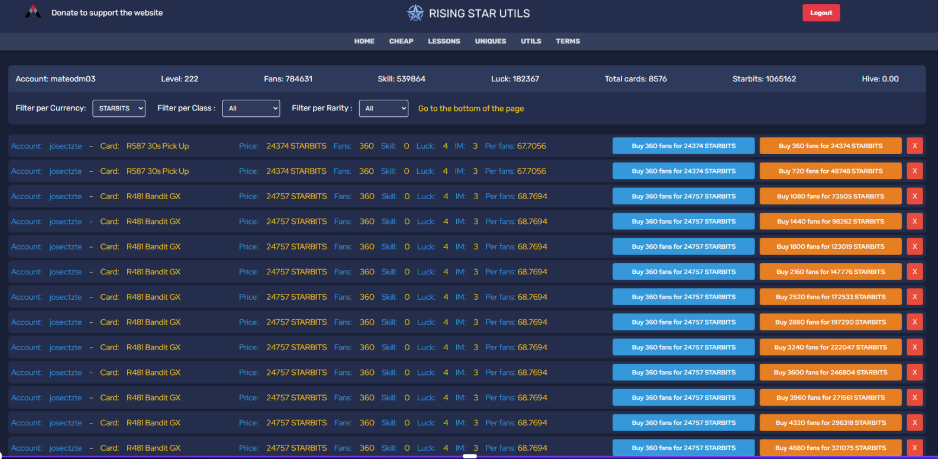The width and height of the screenshot is (938, 459).
Task: Click the 'Total cards: 8576' stat
Action: pos(636,79)
